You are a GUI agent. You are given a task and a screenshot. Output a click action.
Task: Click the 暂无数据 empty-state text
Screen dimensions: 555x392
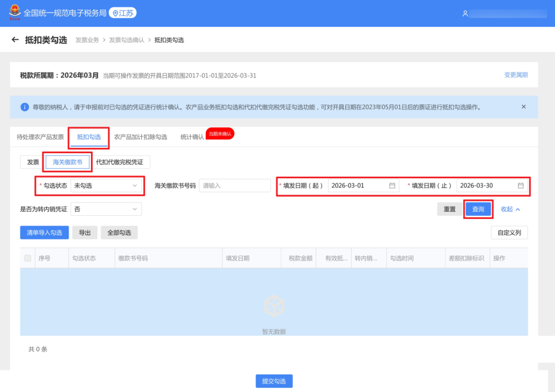[x=274, y=331]
